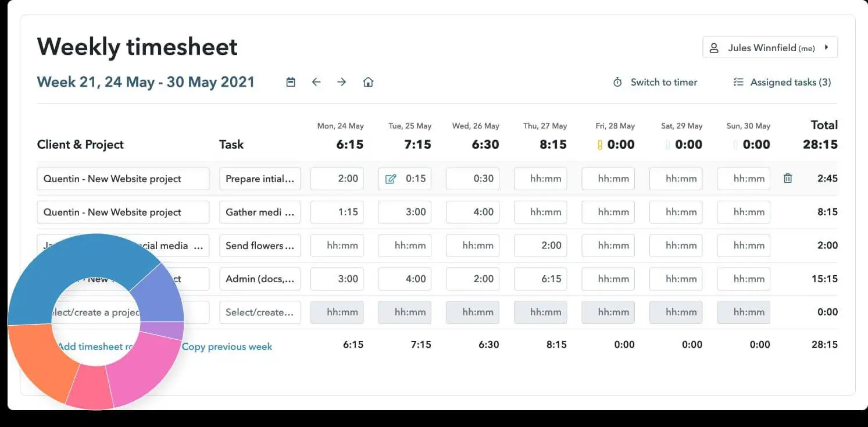Click Thursday's hh:mm field on Send flowers row
The height and width of the screenshot is (427, 868).
(540, 245)
